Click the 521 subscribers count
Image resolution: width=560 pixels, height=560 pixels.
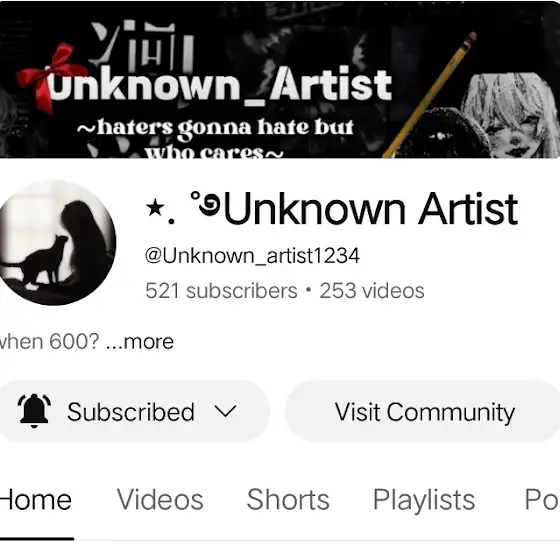(x=221, y=291)
